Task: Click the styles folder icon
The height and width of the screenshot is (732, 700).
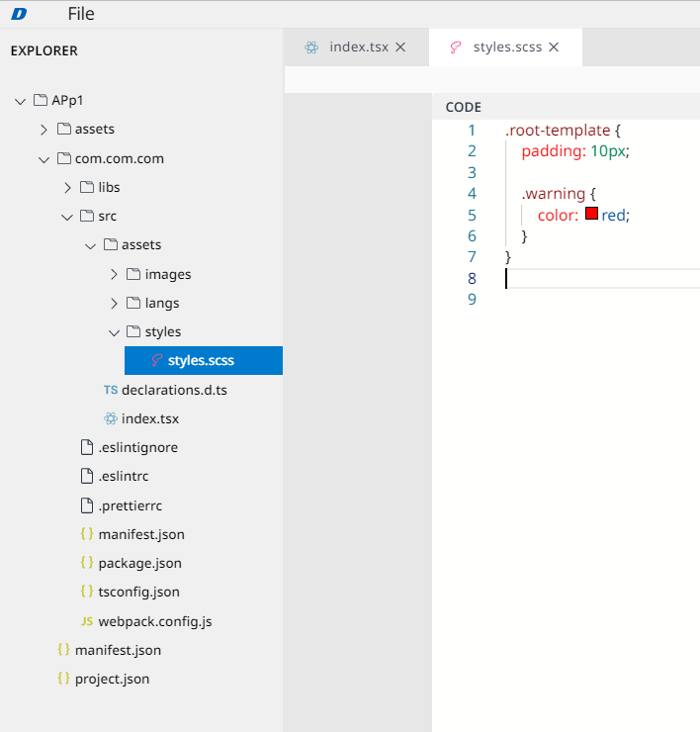Action: (133, 331)
